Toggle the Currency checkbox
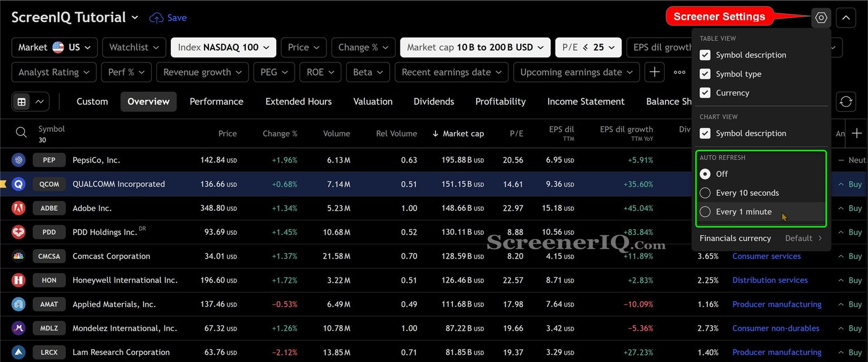This screenshot has height=362, width=868. click(705, 93)
